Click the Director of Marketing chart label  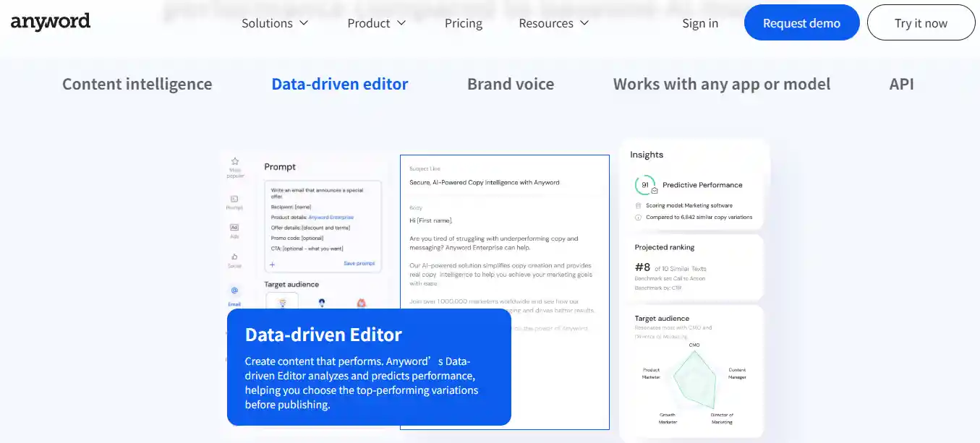coord(721,418)
